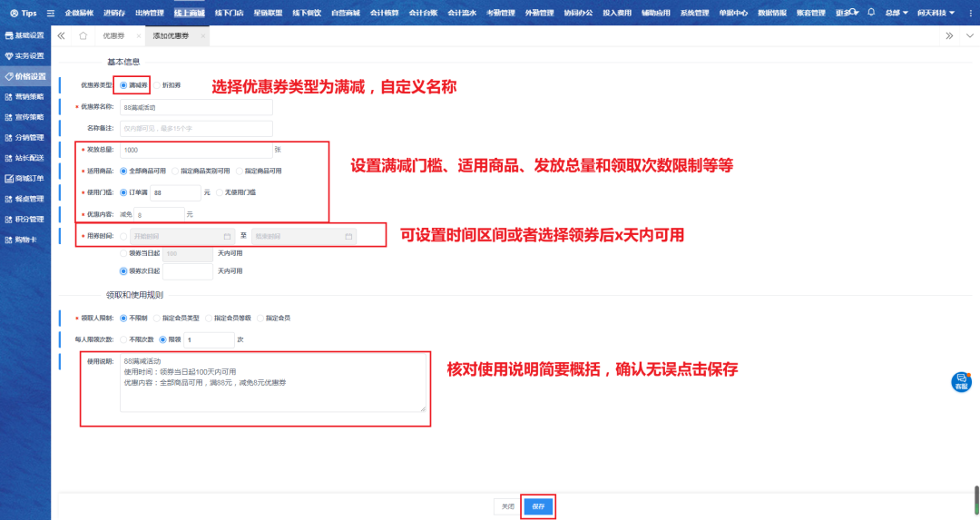Click the hamburger menu icon beside Tips

point(50,13)
